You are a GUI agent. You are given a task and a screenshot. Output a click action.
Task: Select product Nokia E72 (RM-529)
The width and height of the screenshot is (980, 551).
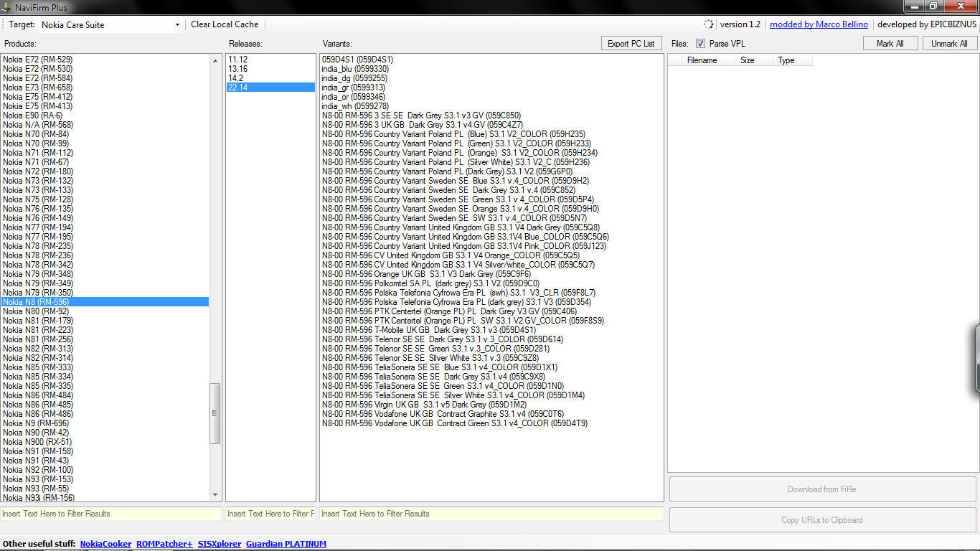[105, 60]
